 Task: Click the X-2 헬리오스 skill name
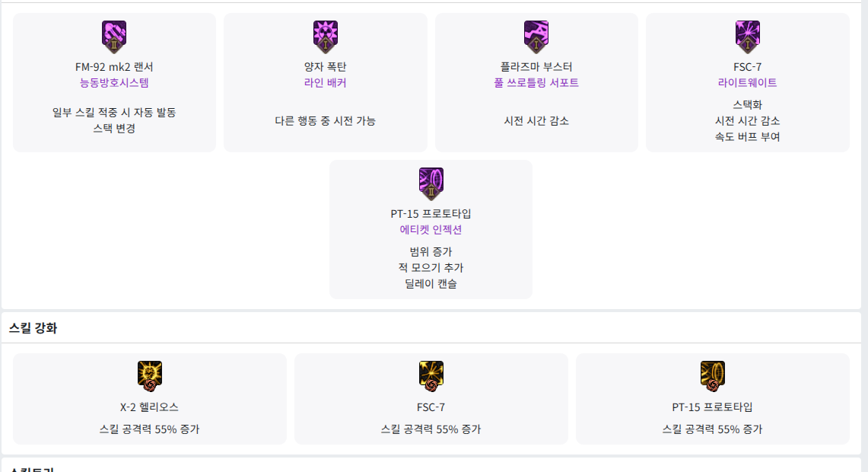coord(150,407)
